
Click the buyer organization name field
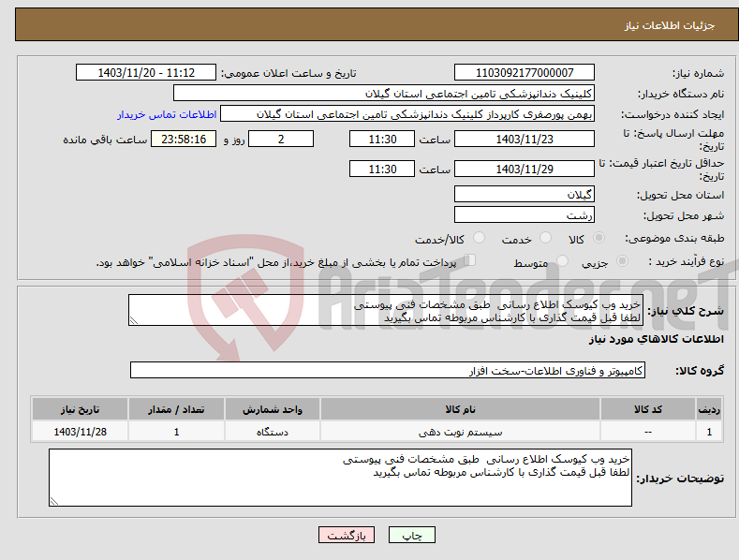[x=384, y=94]
